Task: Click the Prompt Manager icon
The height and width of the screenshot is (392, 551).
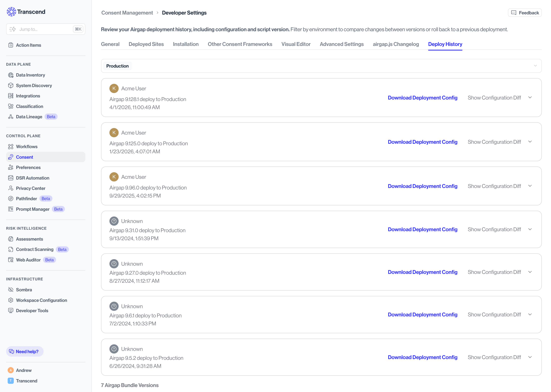Action: [11, 209]
